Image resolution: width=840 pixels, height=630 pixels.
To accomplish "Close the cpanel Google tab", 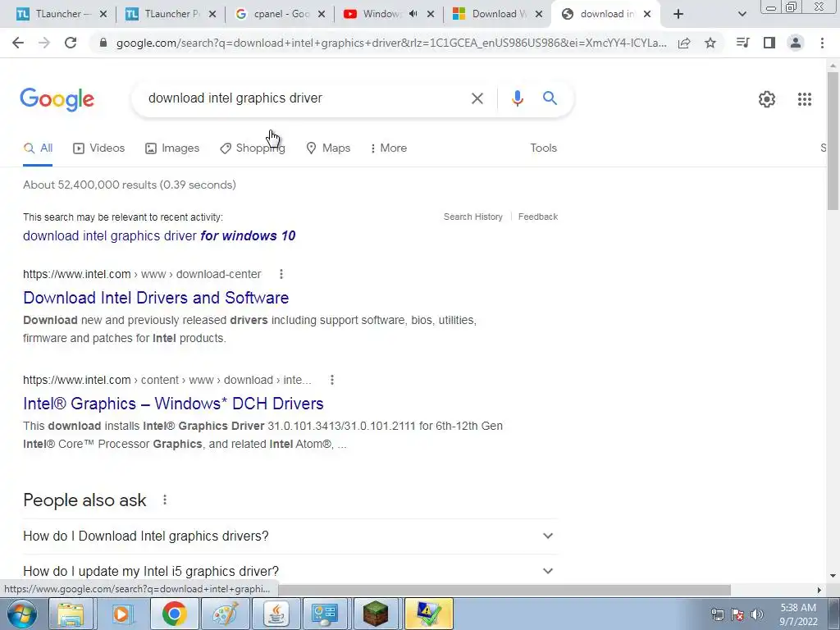I will click(322, 15).
